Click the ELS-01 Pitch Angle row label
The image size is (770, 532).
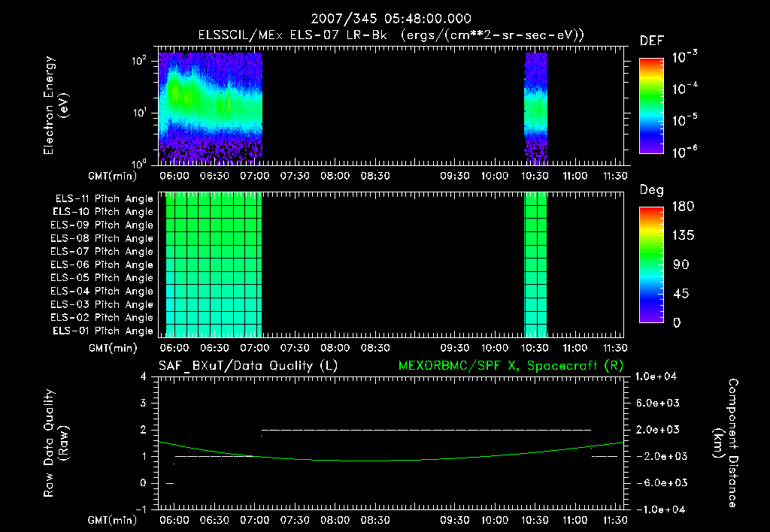click(102, 331)
